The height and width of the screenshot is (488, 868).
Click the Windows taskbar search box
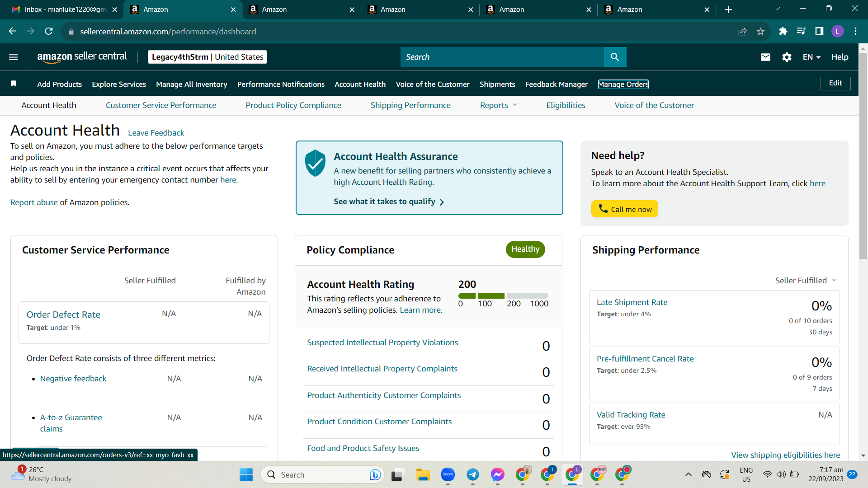(323, 475)
